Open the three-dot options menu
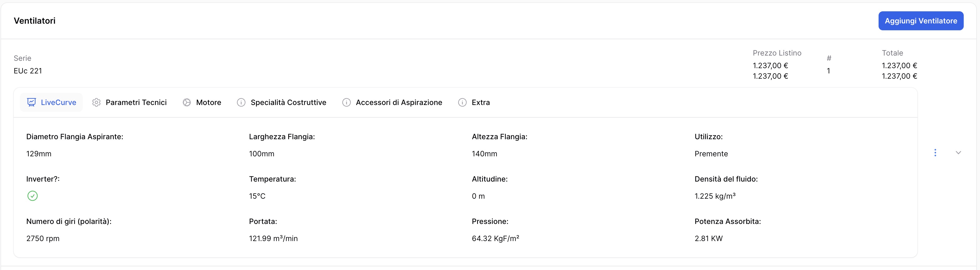This screenshot has height=270, width=980. (935, 153)
